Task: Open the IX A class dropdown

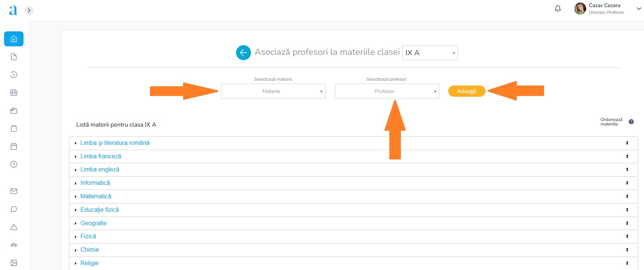Action: click(430, 53)
